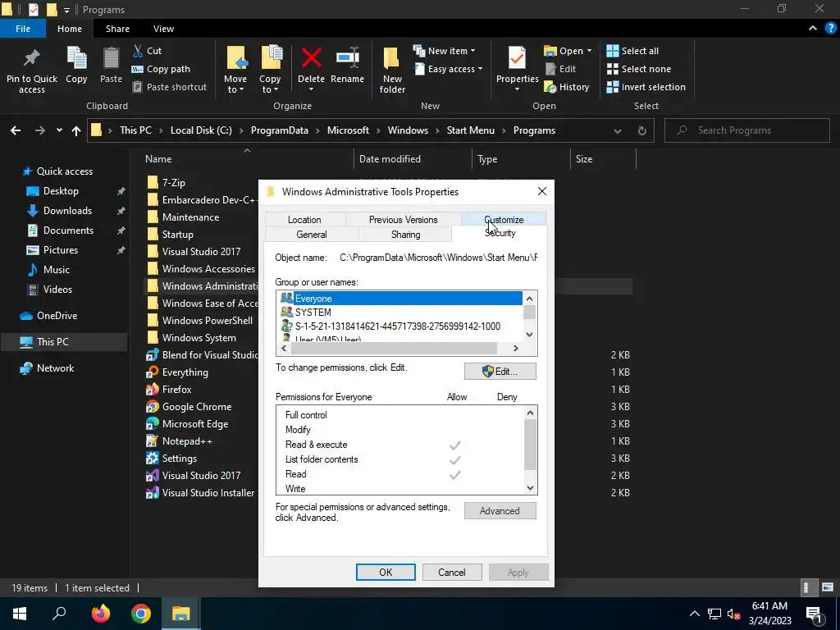The width and height of the screenshot is (840, 630).
Task: Switch to the Sharing tab
Action: click(x=405, y=235)
